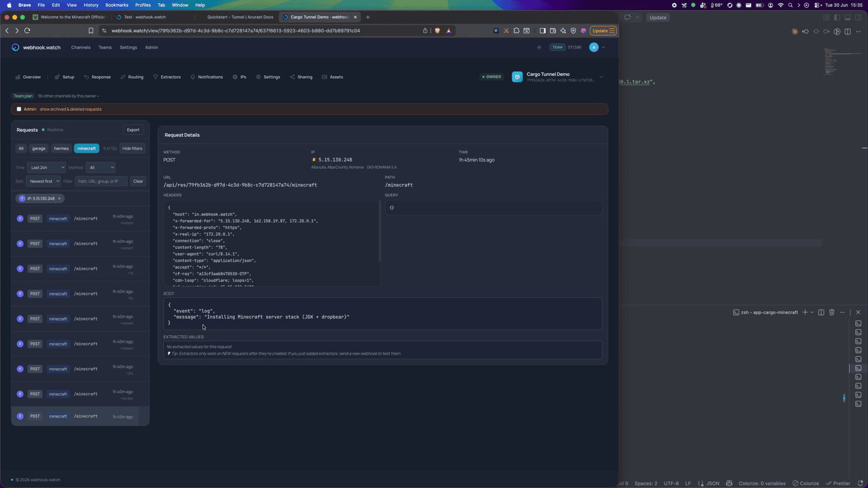This screenshot has width=868, height=488.
Task: Toggle the minecraft group filter
Action: (86, 149)
